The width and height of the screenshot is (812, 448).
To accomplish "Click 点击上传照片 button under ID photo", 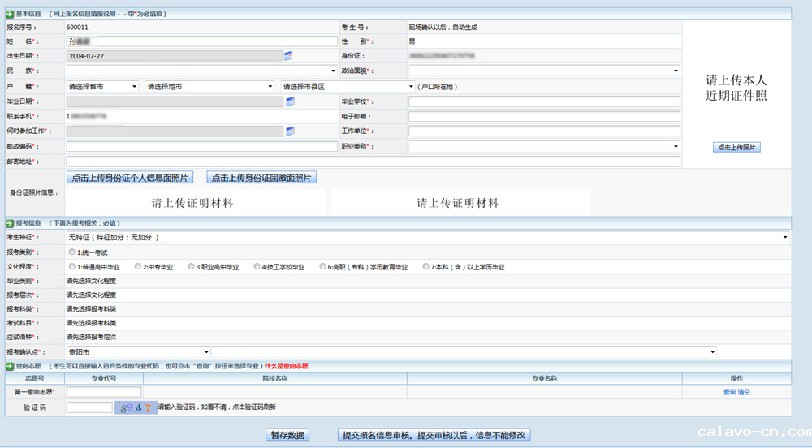I will click(x=737, y=147).
